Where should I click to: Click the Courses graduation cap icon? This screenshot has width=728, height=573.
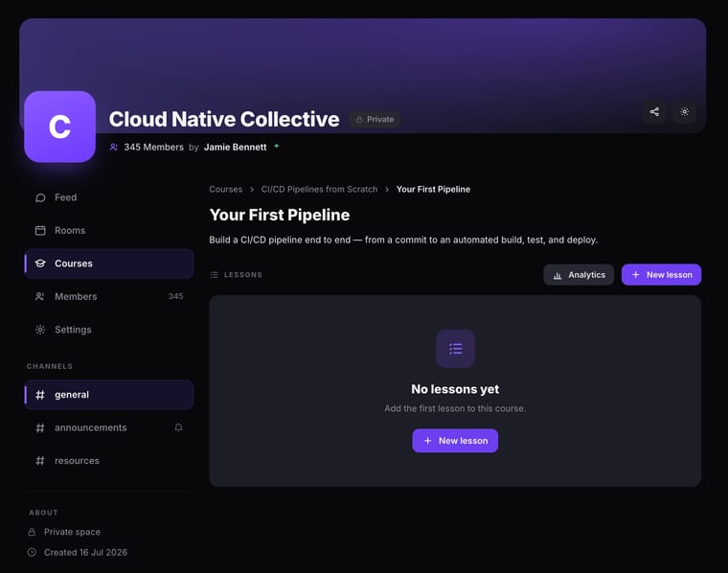(x=40, y=264)
